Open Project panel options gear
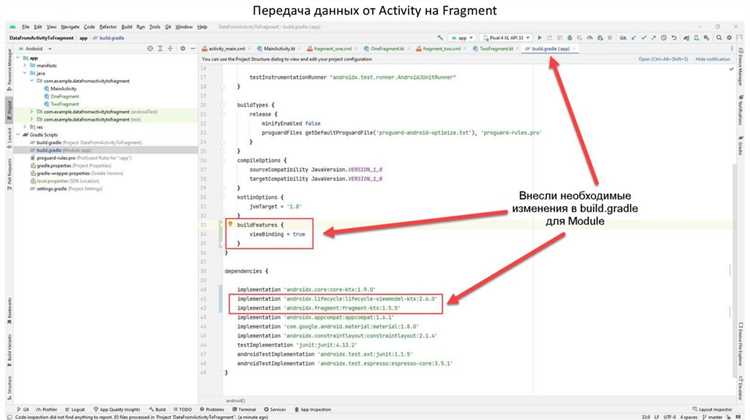The height and width of the screenshot is (420, 750). click(x=183, y=49)
